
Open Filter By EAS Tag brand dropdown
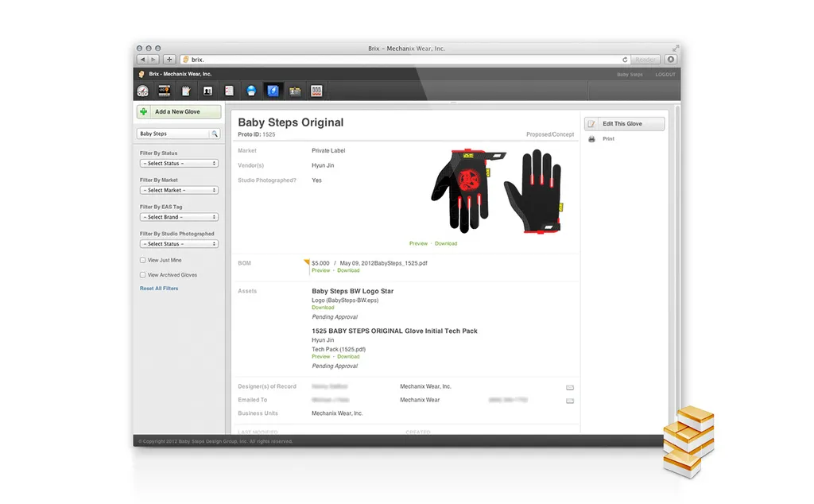point(179,217)
